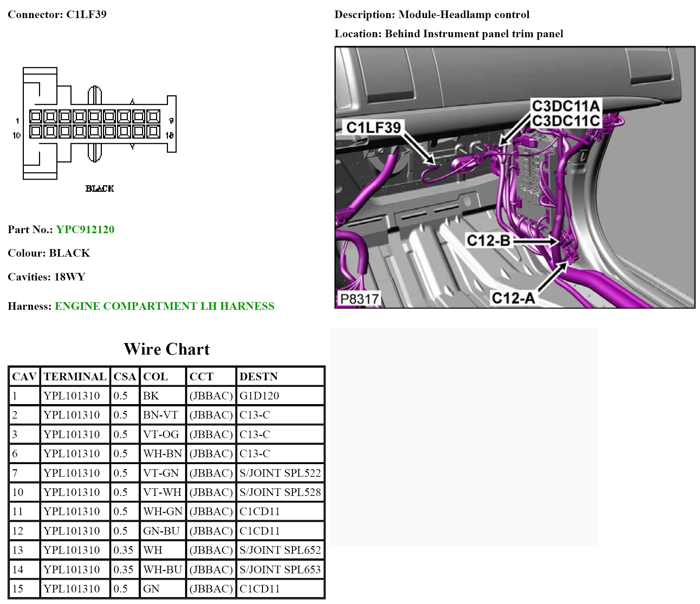Click the G1D120 destination cell
The height and width of the screenshot is (604, 700).
point(259,396)
